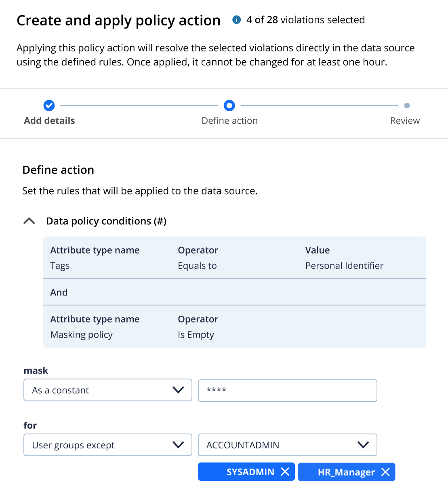
Task: Click the collapse chevron beside Data policy conditions
Action: click(x=29, y=221)
